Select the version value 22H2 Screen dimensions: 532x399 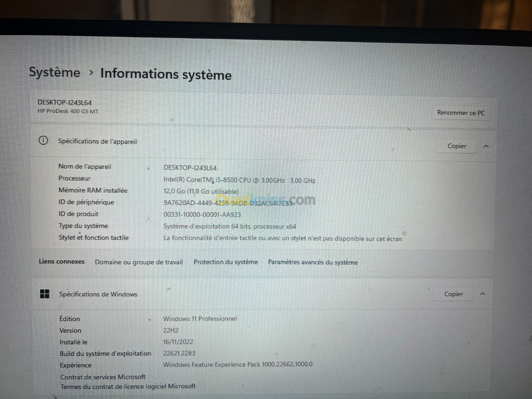[171, 330]
